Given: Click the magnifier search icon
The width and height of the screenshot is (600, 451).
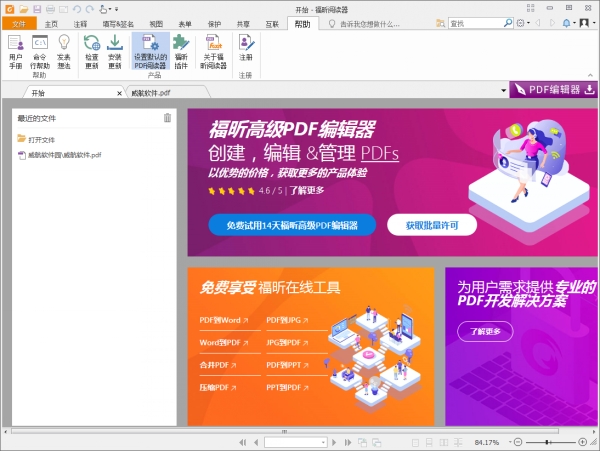Looking at the screenshot, I should pos(508,23).
